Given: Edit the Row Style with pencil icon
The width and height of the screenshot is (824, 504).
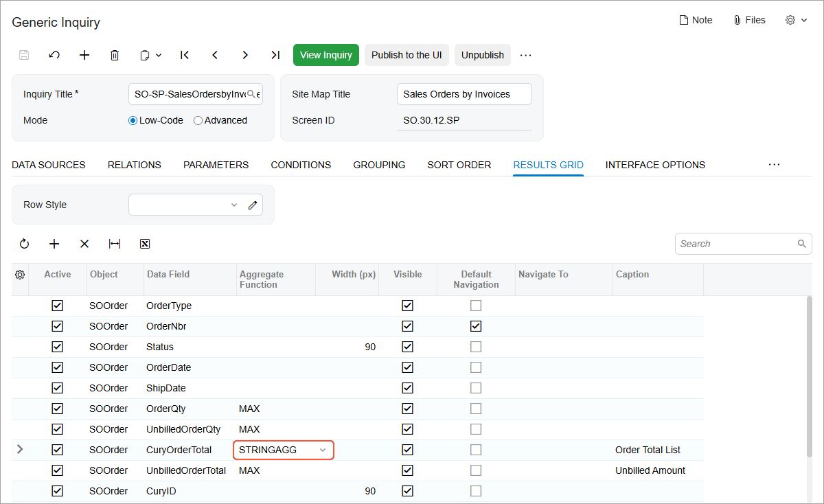Looking at the screenshot, I should click(253, 205).
